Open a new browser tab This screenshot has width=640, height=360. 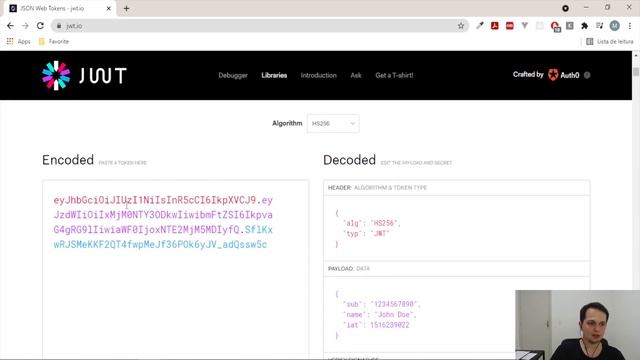pos(127,8)
